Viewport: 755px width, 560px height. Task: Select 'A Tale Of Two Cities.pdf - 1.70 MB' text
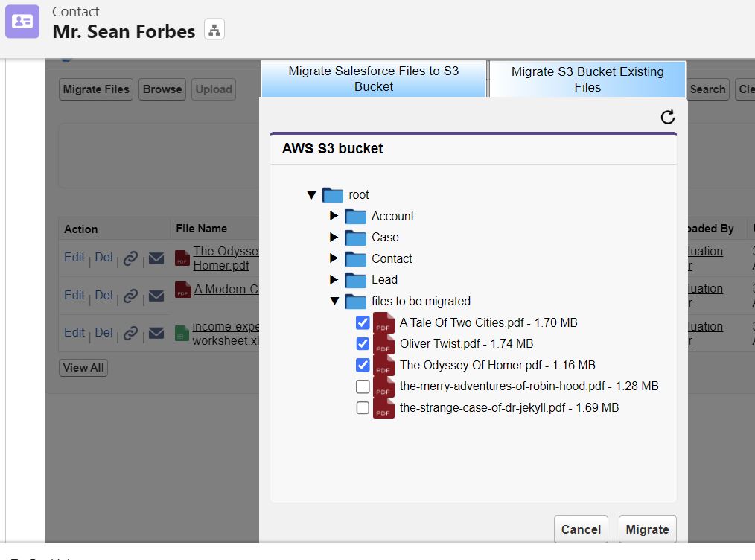pos(488,322)
